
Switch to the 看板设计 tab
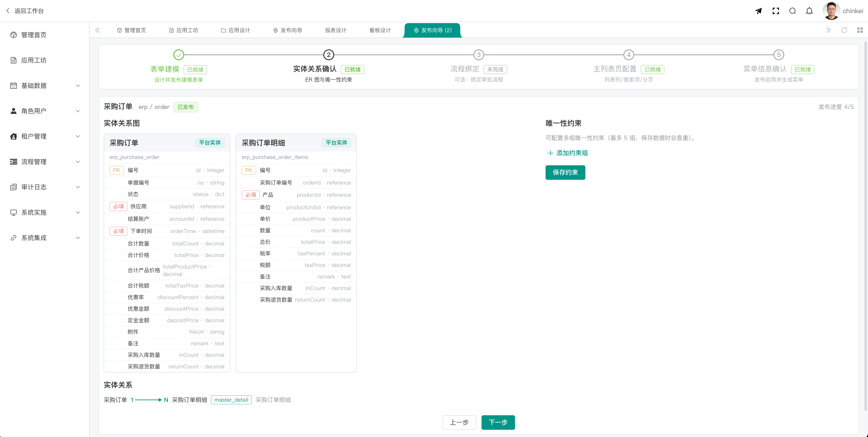coord(380,30)
